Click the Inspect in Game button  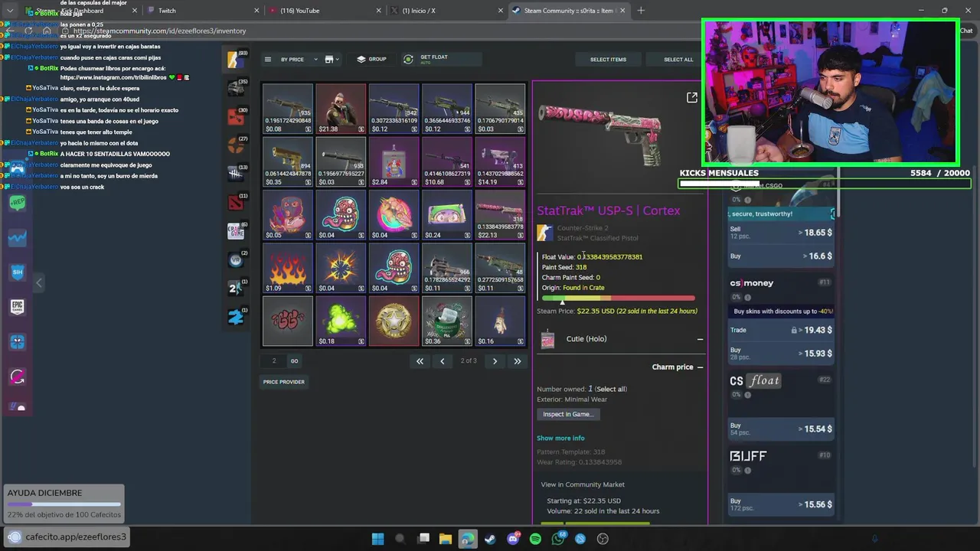[x=567, y=414]
